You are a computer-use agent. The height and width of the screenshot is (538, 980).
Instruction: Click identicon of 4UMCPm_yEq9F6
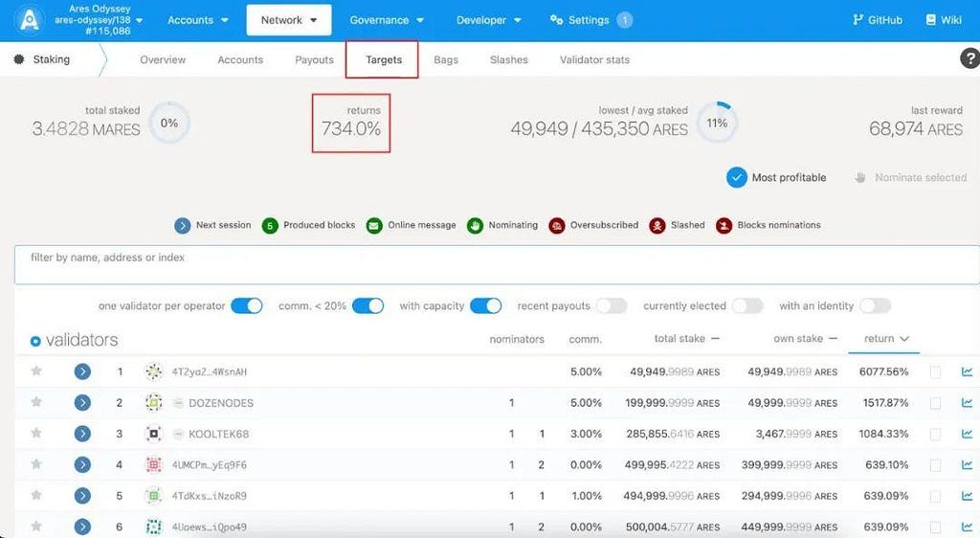[x=153, y=465]
